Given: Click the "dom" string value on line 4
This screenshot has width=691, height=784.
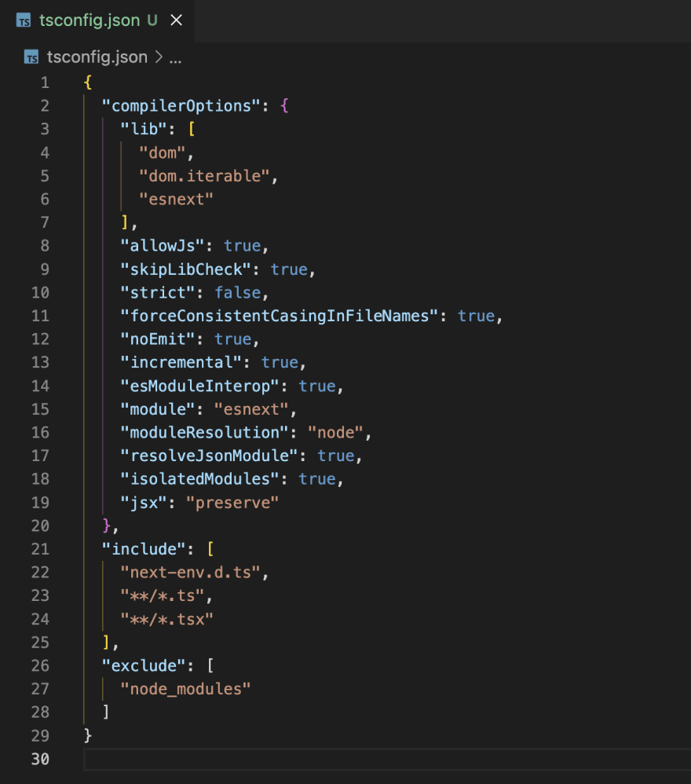Looking at the screenshot, I should tap(163, 152).
